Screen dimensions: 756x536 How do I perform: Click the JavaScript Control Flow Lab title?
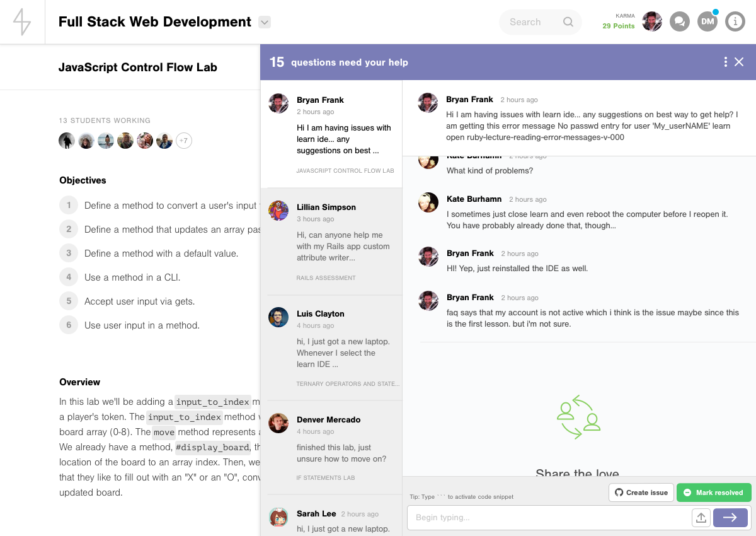pyautogui.click(x=138, y=67)
